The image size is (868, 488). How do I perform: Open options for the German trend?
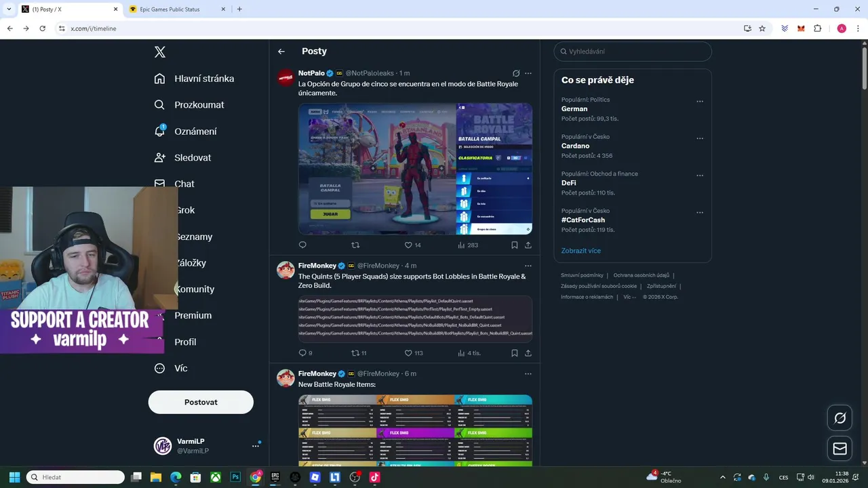[x=700, y=102]
